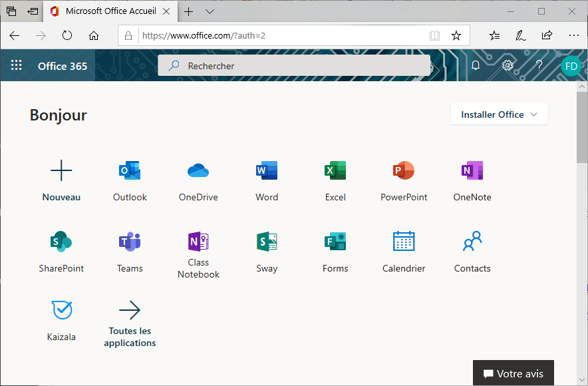Refresh the current page
This screenshot has height=386, width=588.
coord(67,36)
